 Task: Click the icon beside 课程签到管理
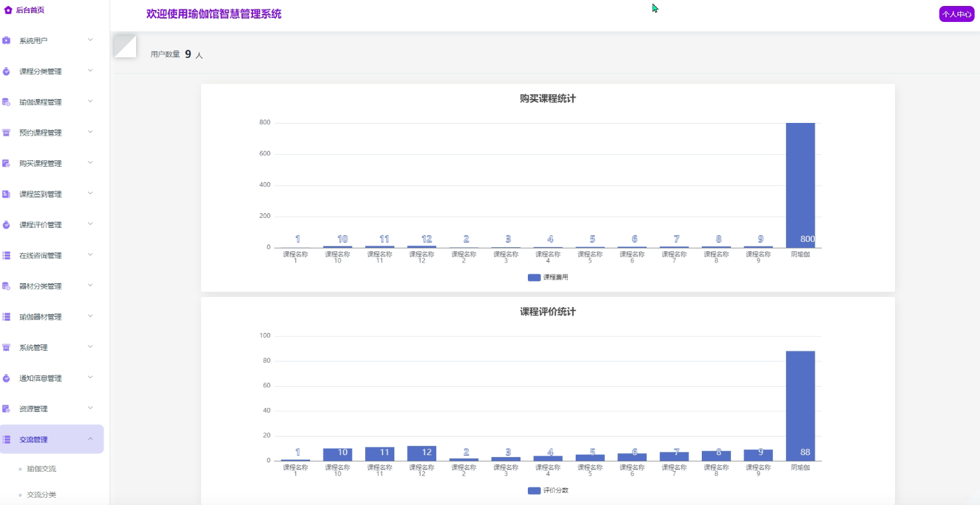6,194
